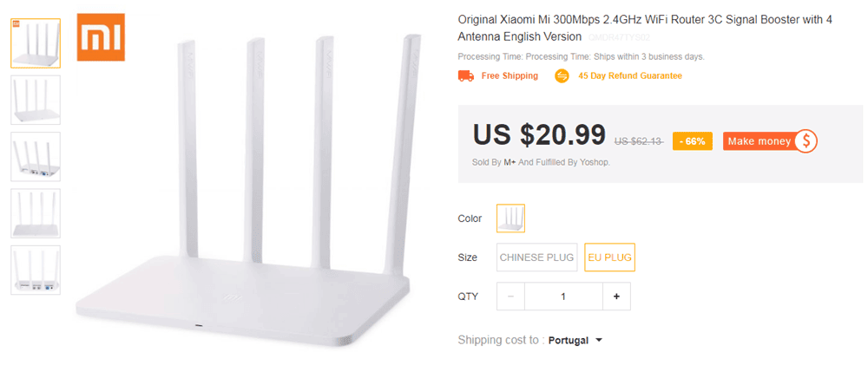
Task: Open the Portugal shipping country dropdown
Action: (575, 340)
